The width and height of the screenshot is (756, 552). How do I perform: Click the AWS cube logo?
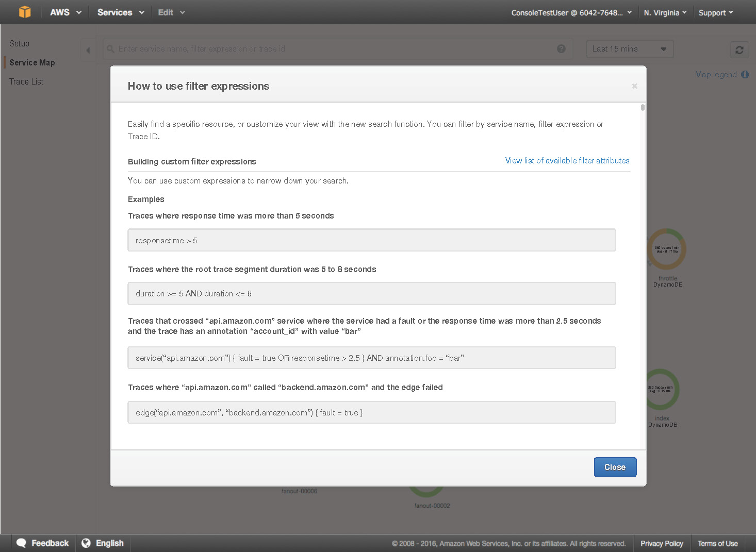coord(24,12)
